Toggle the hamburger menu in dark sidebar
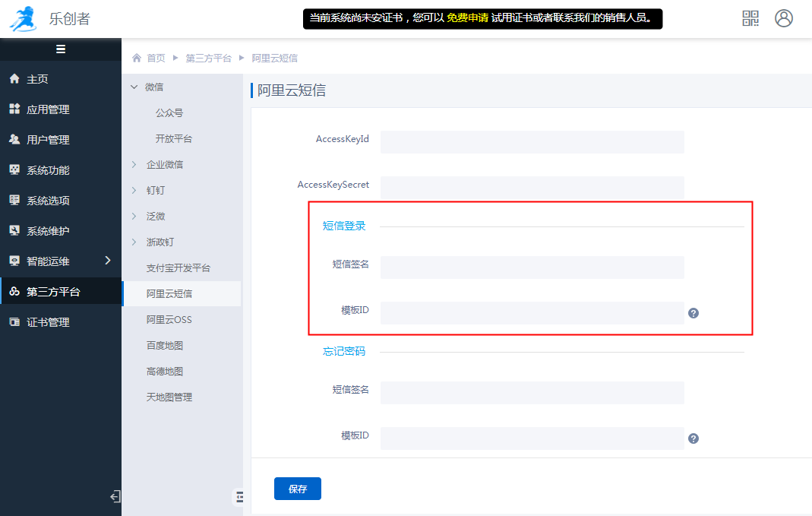The image size is (812, 516). (x=61, y=49)
